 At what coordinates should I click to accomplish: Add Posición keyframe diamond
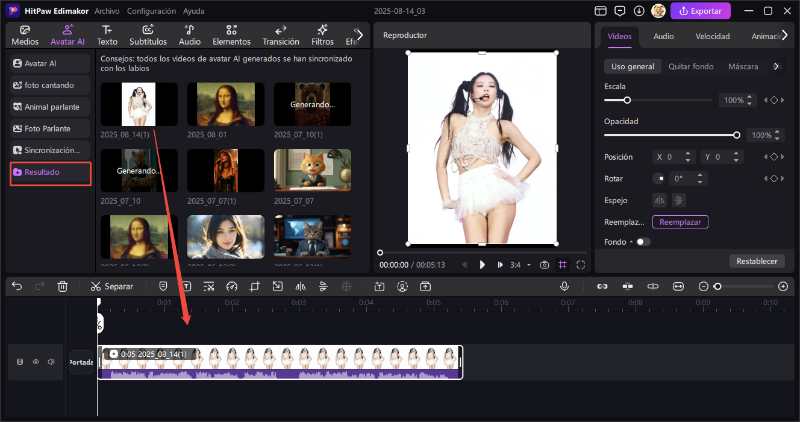774,157
